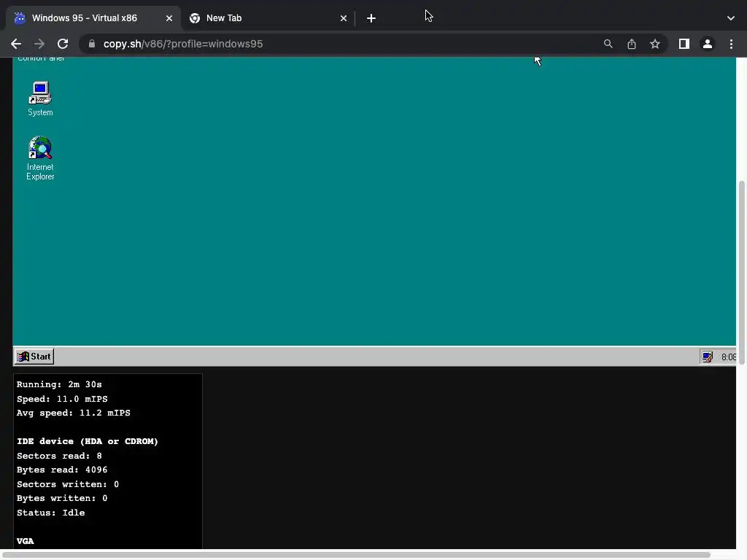The height and width of the screenshot is (560, 747).
Task: Click the 'Status: Idle' line
Action: pyautogui.click(x=50, y=513)
